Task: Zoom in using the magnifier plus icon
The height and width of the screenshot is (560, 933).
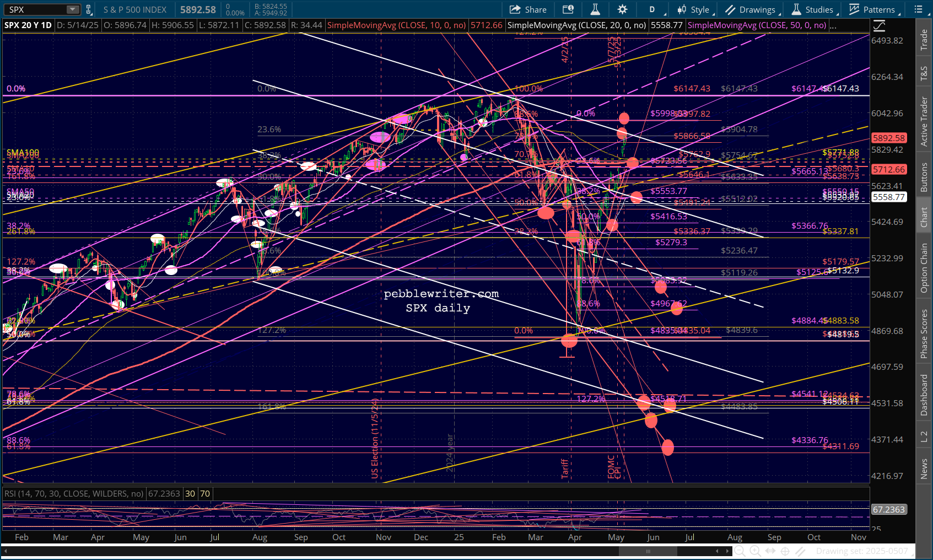Action: click(755, 551)
